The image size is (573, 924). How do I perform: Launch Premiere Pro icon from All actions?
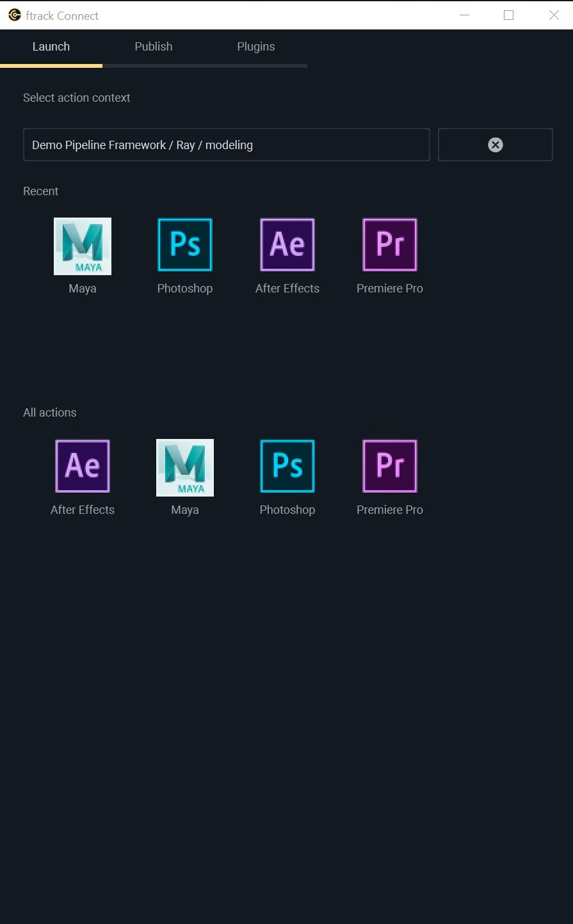click(x=390, y=466)
